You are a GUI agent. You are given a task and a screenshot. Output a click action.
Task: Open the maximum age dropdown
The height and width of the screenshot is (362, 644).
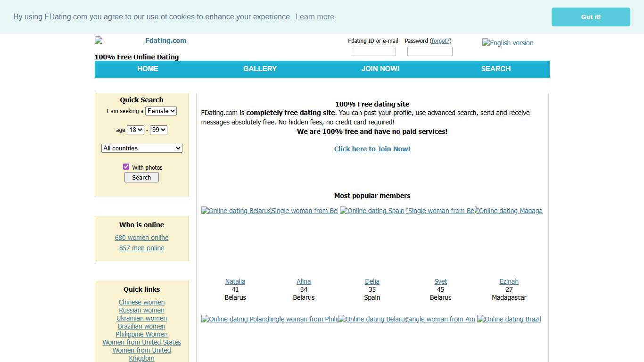[158, 130]
